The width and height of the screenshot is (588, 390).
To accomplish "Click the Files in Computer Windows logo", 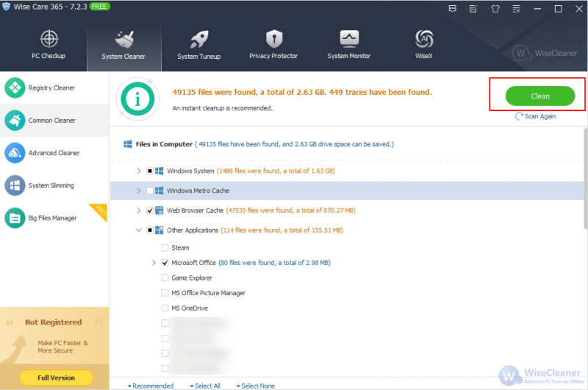I will (x=128, y=144).
